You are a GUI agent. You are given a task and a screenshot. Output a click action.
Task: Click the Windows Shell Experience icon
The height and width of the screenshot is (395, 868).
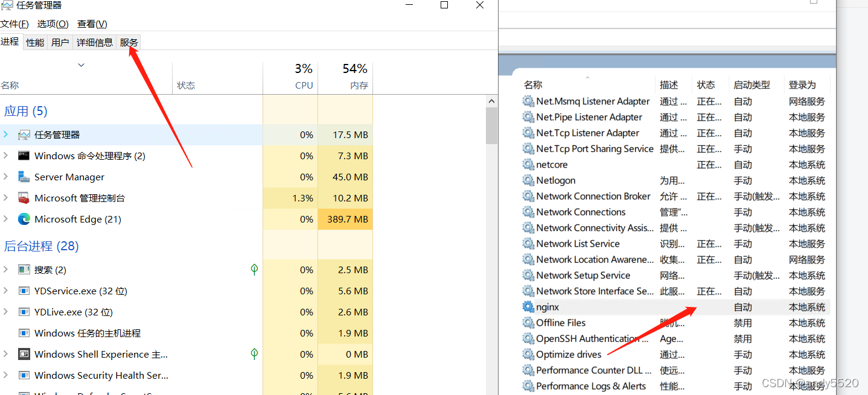pyautogui.click(x=24, y=355)
